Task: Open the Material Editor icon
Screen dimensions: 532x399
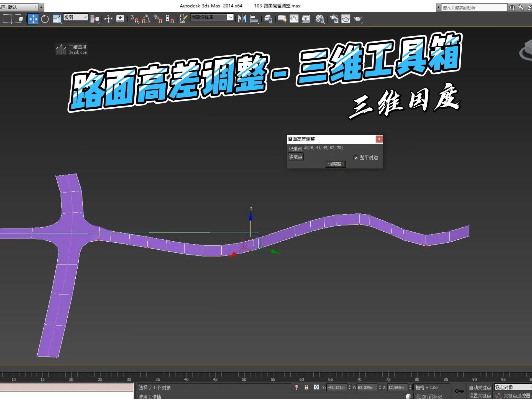Action: point(320,19)
